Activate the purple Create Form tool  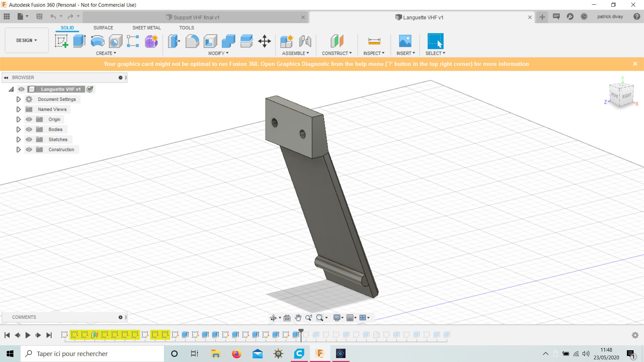tap(151, 41)
